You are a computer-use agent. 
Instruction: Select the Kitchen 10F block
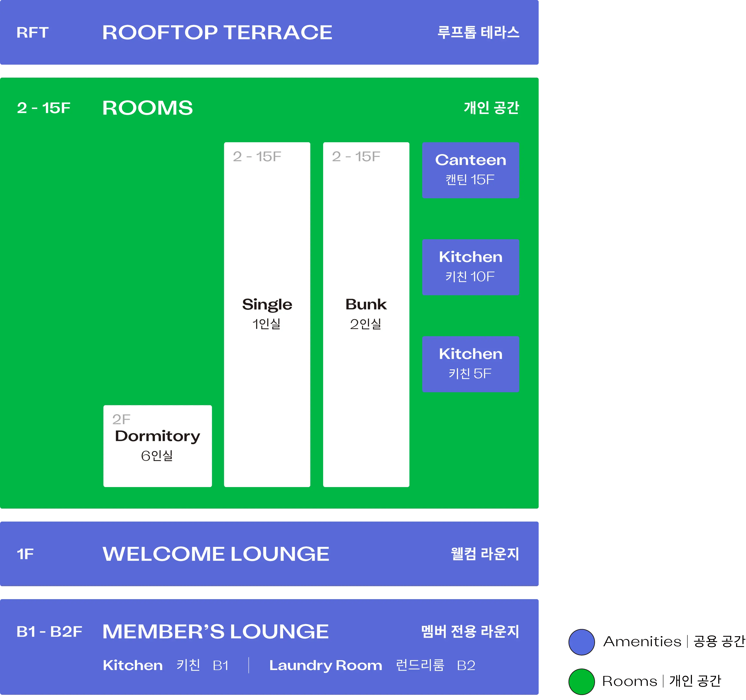(470, 267)
